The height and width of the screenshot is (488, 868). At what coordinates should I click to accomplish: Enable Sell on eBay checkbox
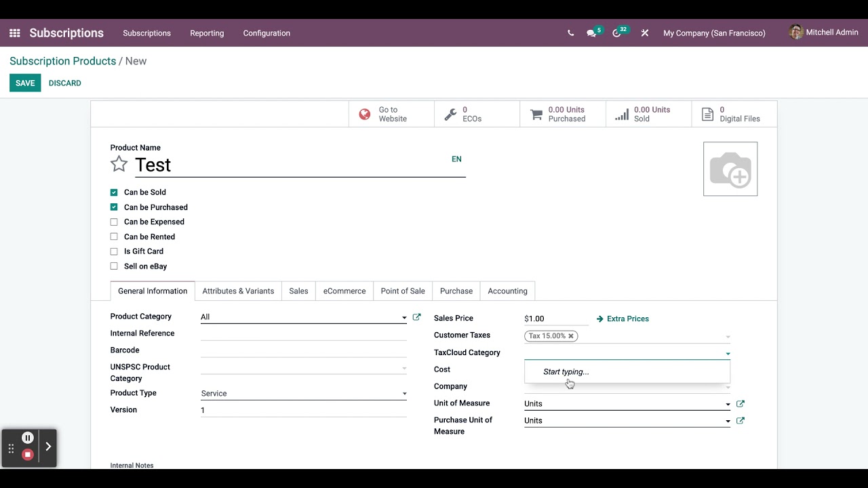pos(114,266)
